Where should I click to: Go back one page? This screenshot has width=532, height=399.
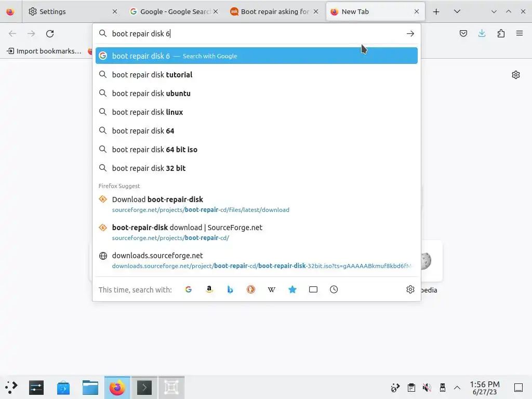click(x=12, y=34)
